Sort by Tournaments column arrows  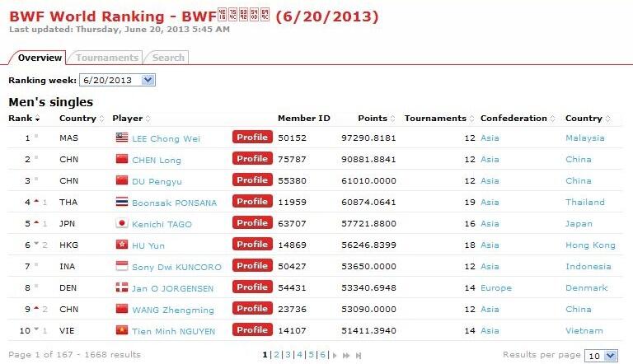click(471, 119)
